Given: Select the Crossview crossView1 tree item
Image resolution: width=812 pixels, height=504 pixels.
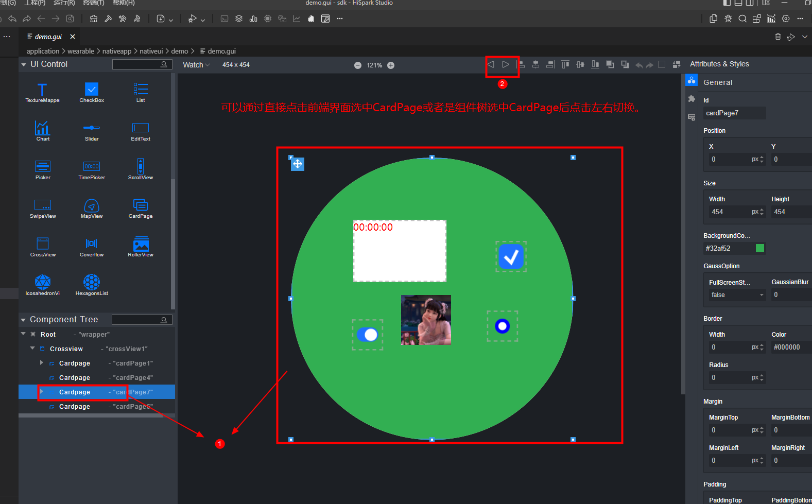Looking at the screenshot, I should [66, 349].
